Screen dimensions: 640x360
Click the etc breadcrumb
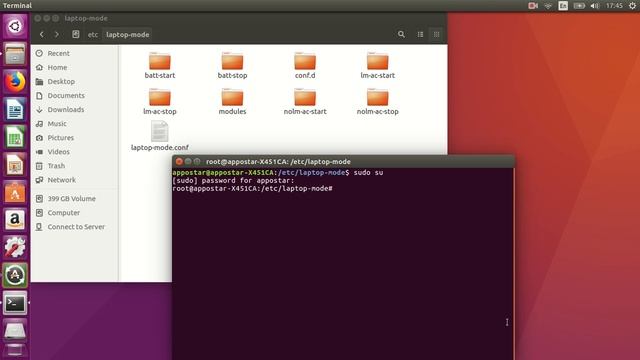click(93, 35)
